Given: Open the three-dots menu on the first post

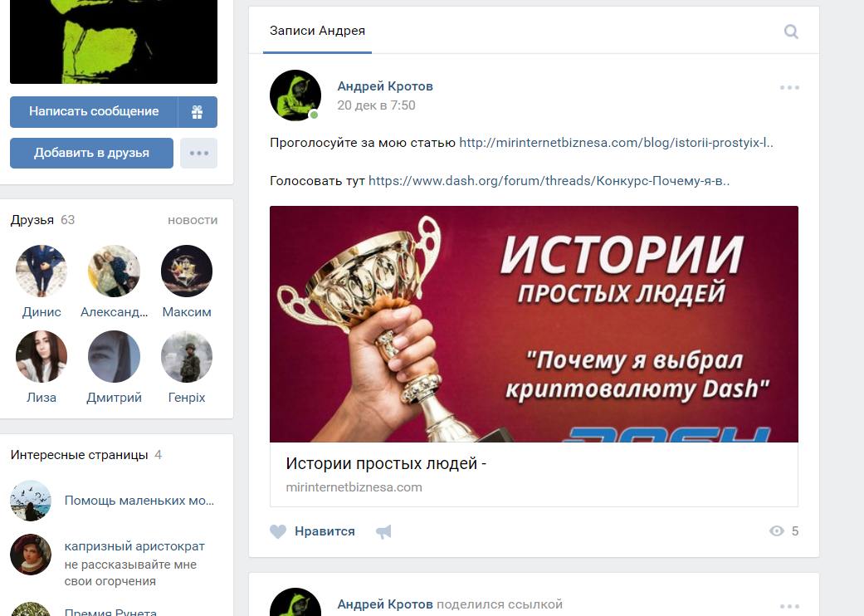Looking at the screenshot, I should click(789, 88).
